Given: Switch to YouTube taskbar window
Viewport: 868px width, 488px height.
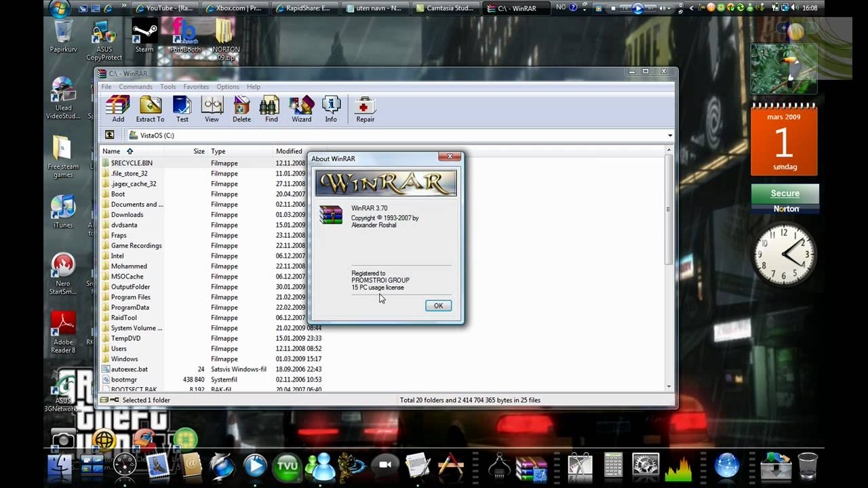Looking at the screenshot, I should click(x=165, y=8).
